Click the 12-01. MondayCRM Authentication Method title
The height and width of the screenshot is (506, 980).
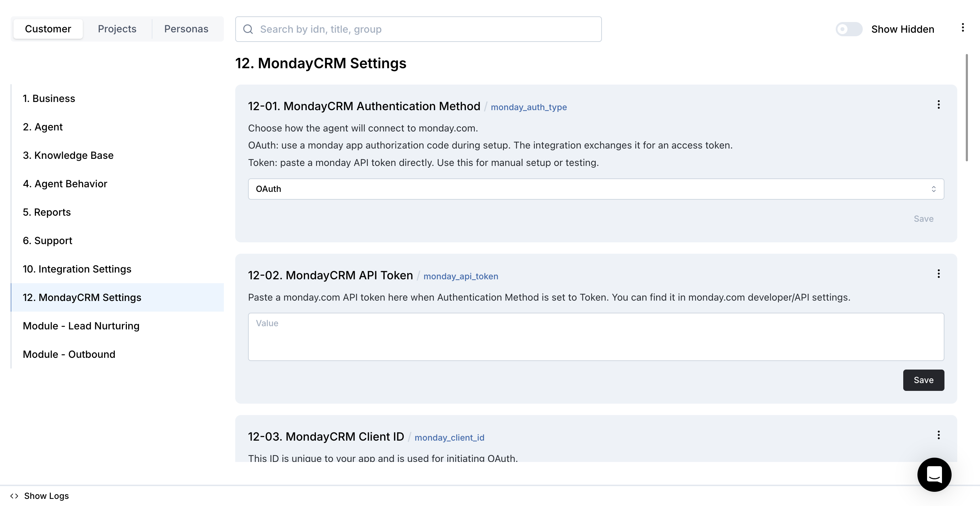[x=364, y=106]
